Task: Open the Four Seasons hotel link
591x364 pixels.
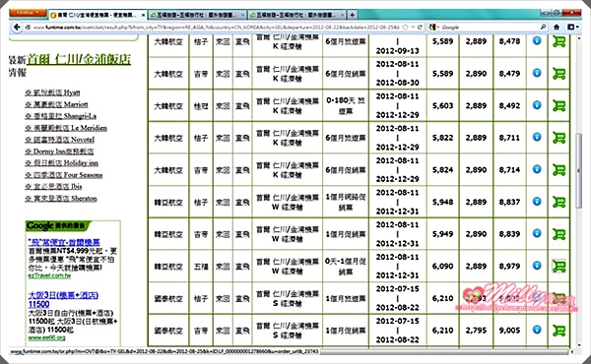Action: coord(64,175)
